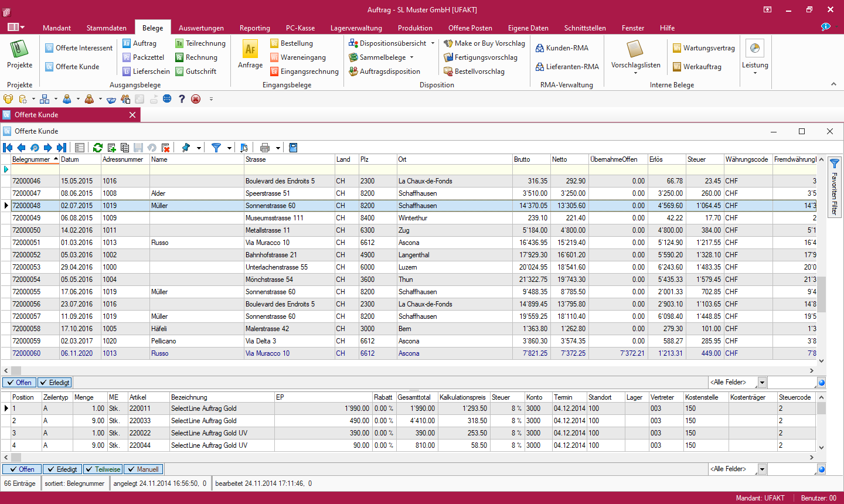Click the Bezeichnung column header in positions table
This screenshot has height=504, width=844.
click(x=222, y=397)
